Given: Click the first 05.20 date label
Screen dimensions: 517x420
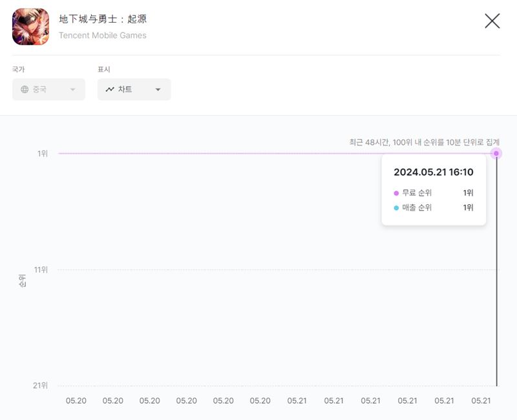Looking at the screenshot, I should pos(76,401).
